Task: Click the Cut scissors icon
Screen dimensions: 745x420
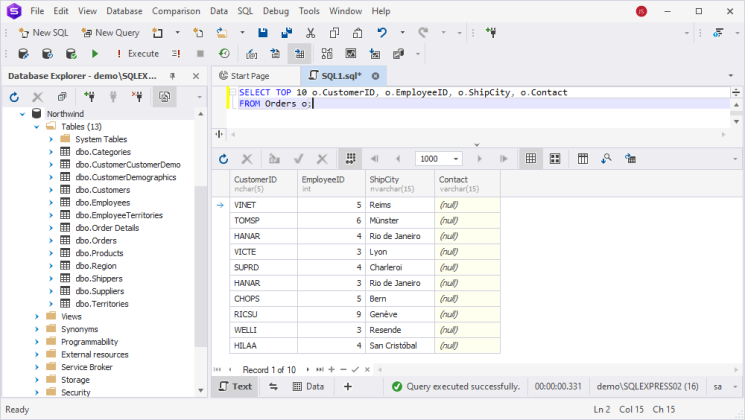Action: 310,33
